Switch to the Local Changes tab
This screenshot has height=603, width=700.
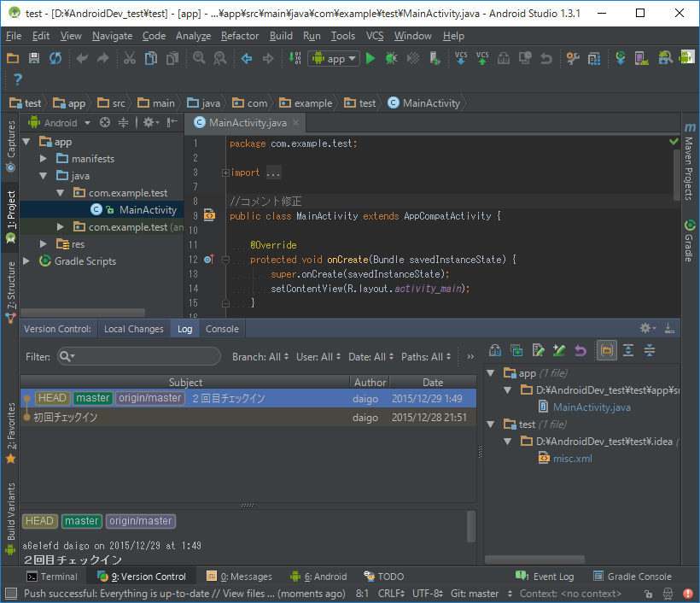click(x=133, y=329)
